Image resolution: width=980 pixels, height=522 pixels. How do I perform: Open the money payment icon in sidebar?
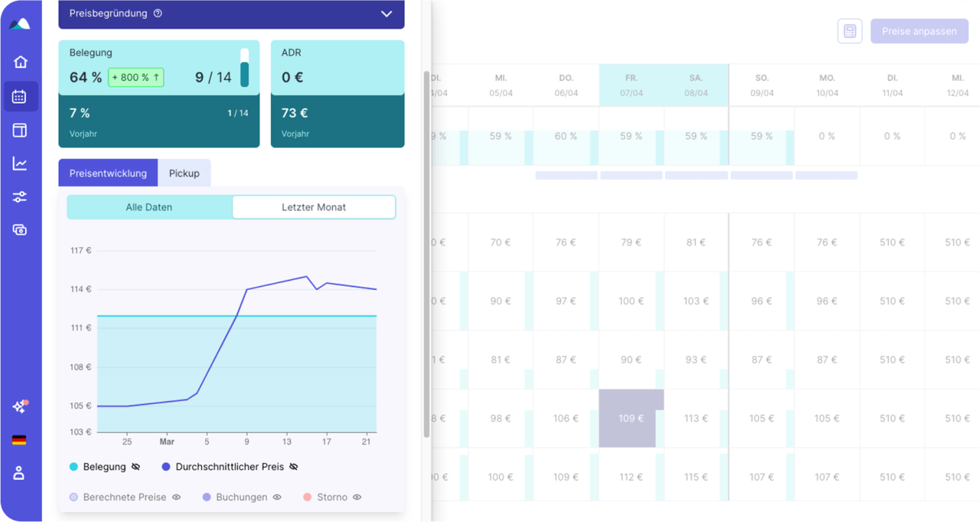click(20, 230)
